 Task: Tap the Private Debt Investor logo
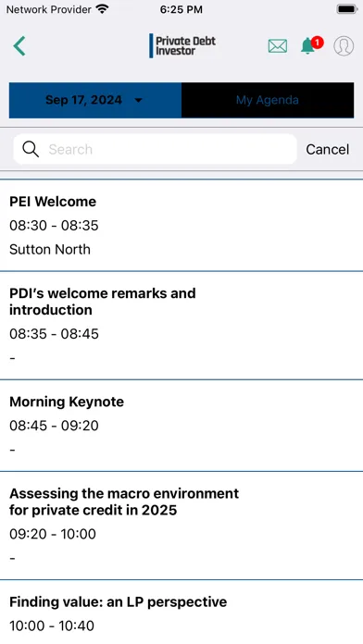coord(182,45)
